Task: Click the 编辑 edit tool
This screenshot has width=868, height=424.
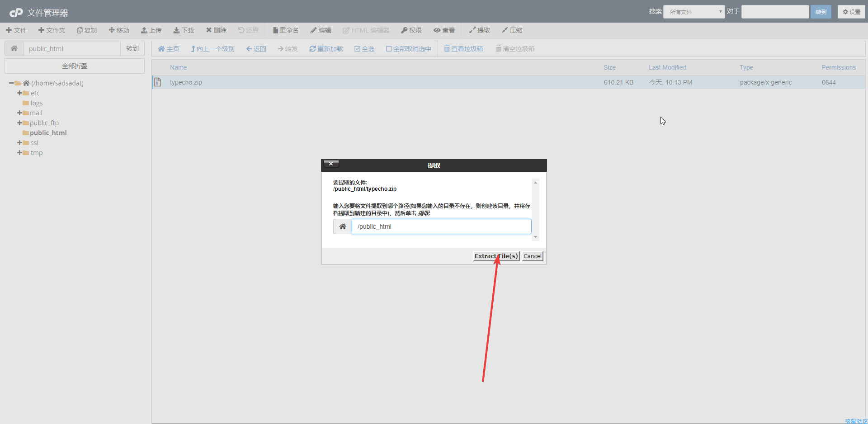Action: click(321, 30)
